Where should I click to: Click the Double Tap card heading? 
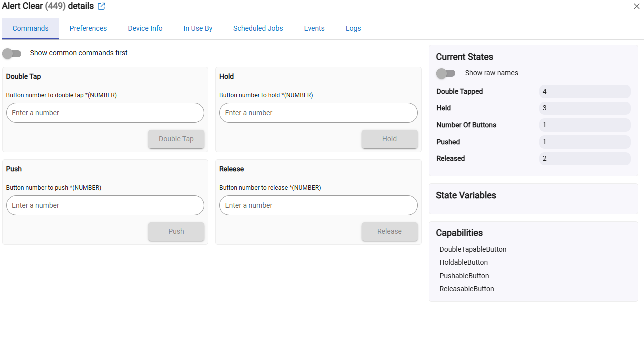point(24,76)
